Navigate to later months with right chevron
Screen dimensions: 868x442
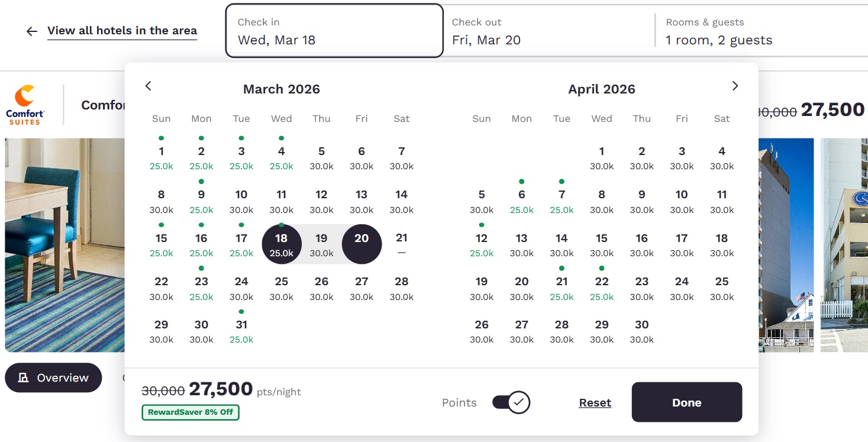pos(735,86)
